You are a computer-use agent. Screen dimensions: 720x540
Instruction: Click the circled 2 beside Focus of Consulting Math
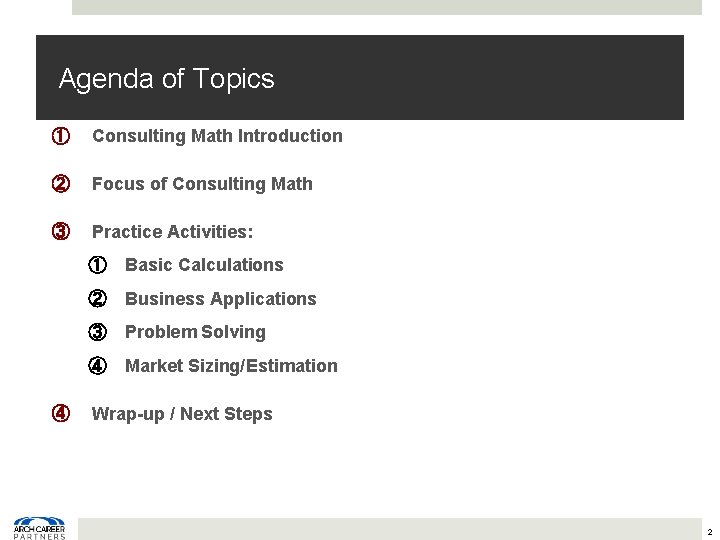pos(60,184)
